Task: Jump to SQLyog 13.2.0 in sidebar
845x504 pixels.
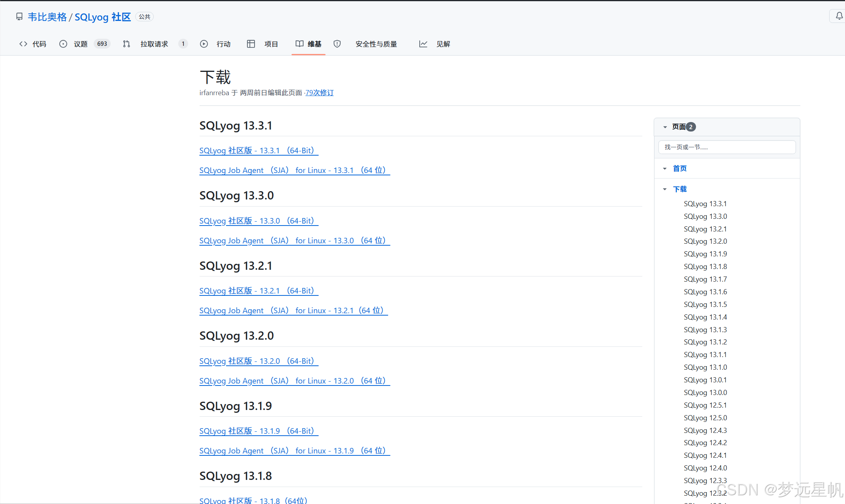Action: tap(705, 241)
